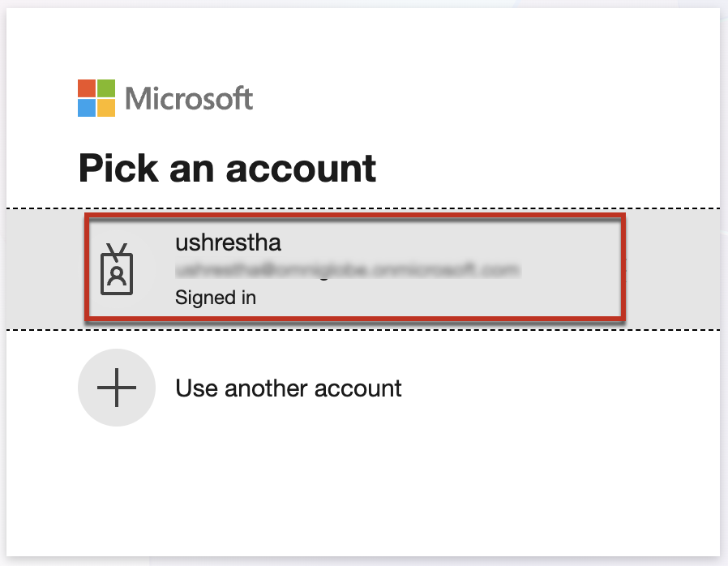Choose "Use another account" text
Image resolution: width=728 pixels, height=566 pixels.
(289, 388)
